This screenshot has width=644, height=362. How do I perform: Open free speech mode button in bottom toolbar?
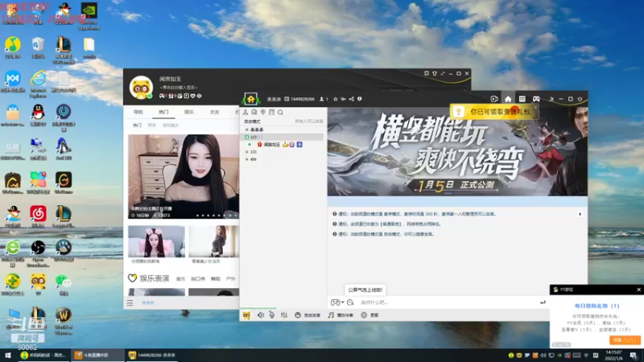click(x=308, y=315)
